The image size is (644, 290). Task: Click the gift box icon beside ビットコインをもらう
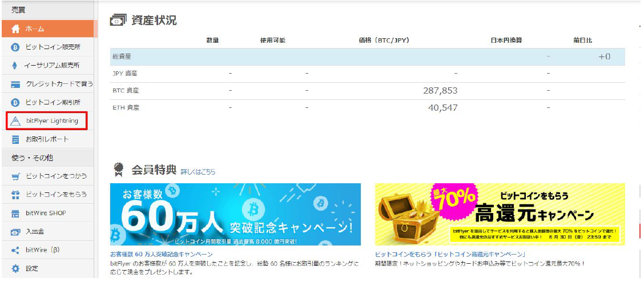15,195
